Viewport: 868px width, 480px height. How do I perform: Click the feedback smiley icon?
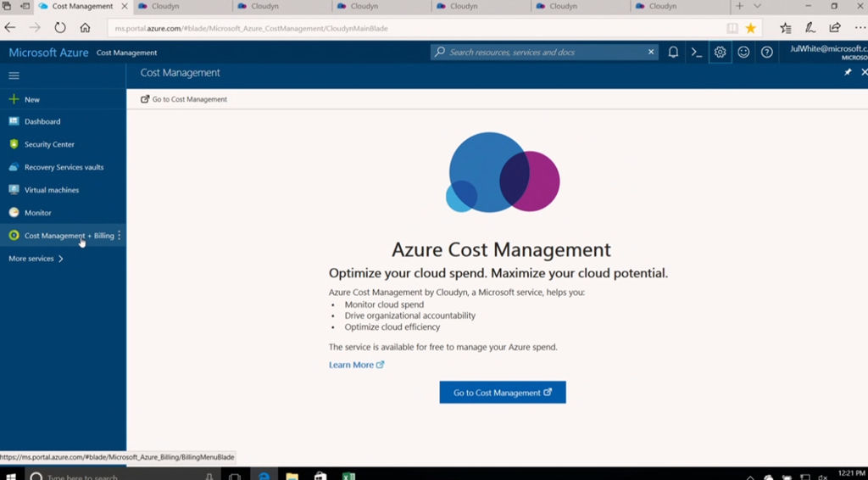[x=743, y=53]
